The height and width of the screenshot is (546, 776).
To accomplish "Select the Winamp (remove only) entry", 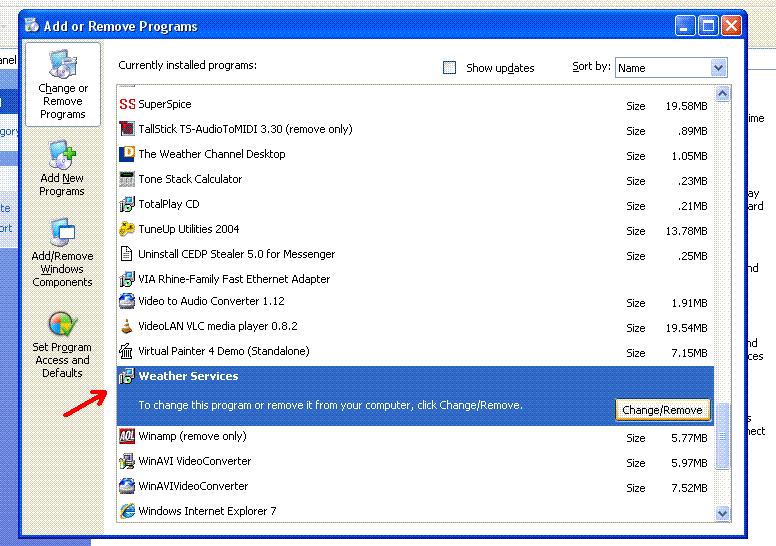I will [193, 436].
